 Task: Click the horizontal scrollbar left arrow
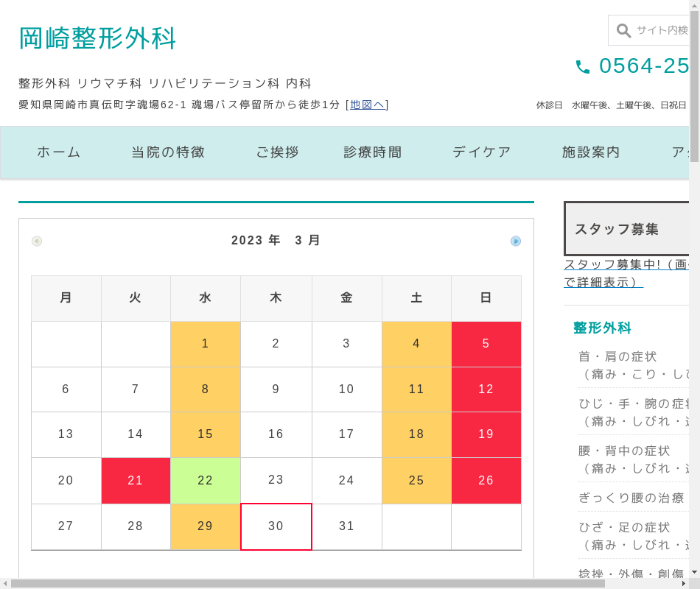click(x=5, y=583)
